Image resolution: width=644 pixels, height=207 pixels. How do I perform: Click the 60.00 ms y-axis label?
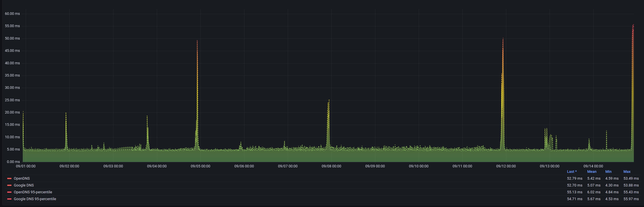(x=12, y=13)
